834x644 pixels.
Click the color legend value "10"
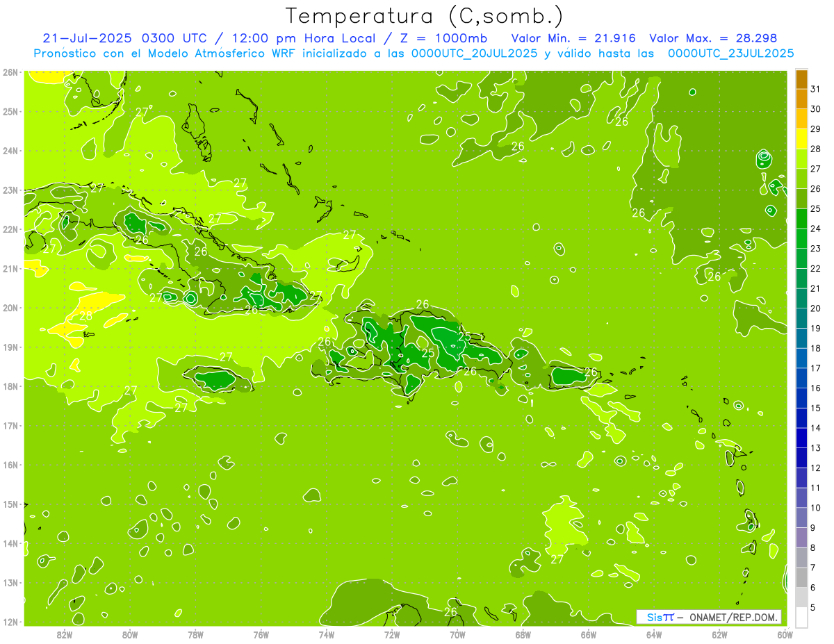coord(815,508)
